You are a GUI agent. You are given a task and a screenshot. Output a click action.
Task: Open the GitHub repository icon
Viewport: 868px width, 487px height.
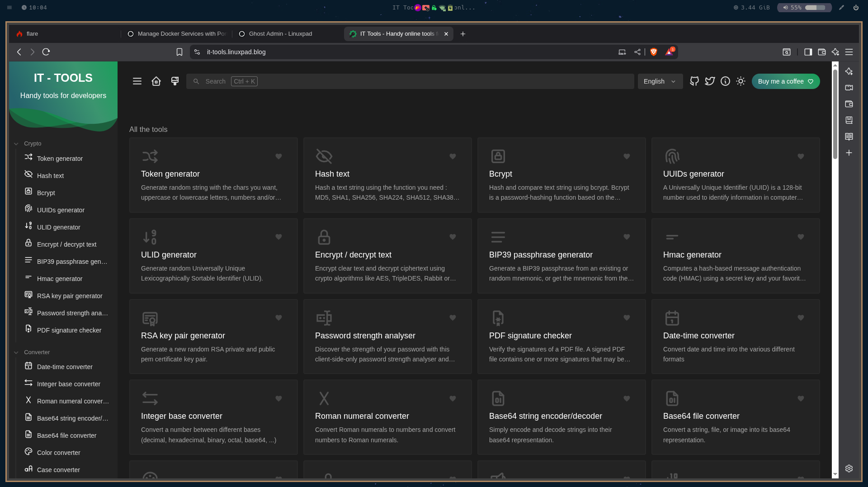[694, 81]
